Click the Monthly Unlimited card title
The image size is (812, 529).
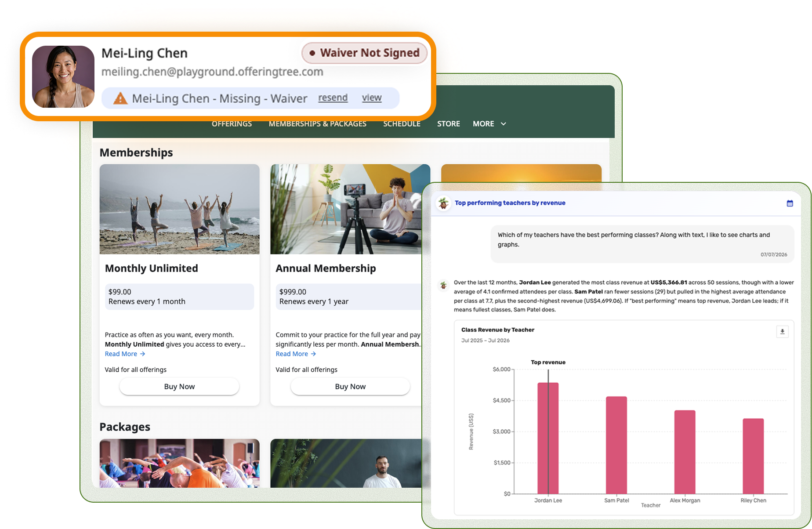(151, 268)
